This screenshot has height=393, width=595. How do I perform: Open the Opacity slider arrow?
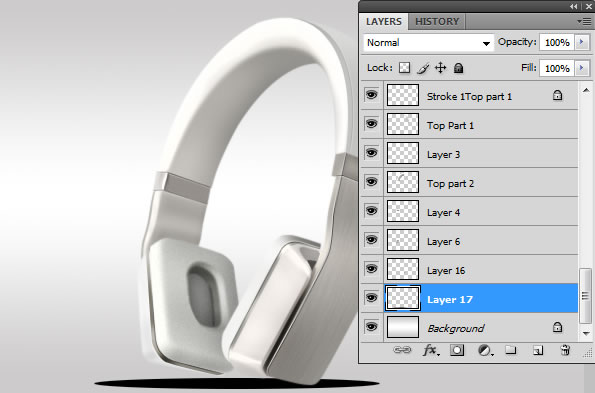pos(582,42)
